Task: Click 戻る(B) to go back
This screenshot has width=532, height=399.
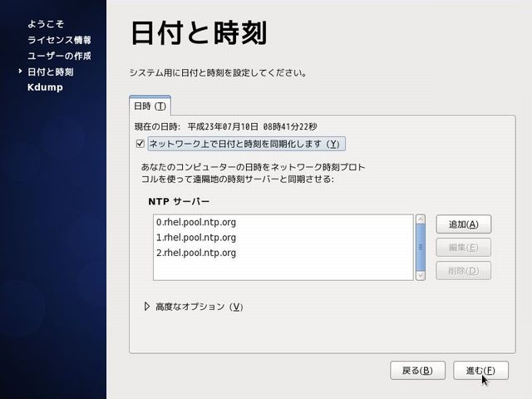Action: tap(417, 371)
